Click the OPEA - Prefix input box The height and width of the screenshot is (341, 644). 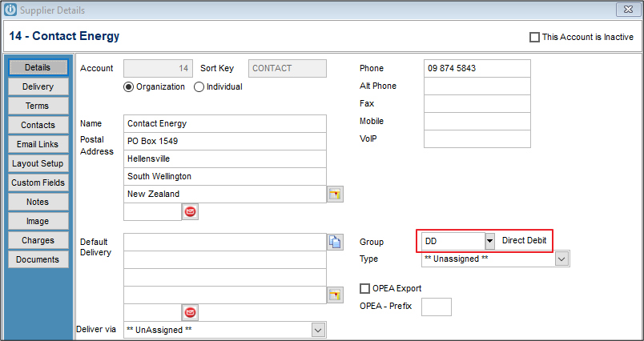pos(437,307)
